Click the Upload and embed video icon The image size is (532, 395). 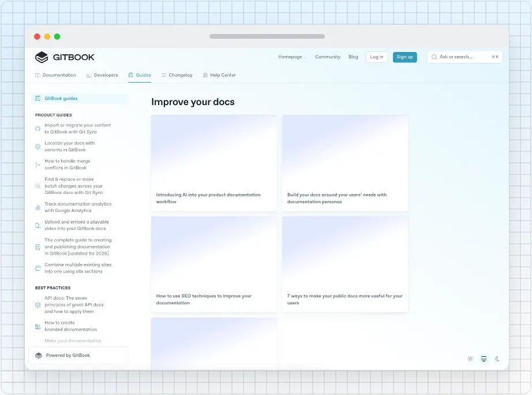[x=38, y=226]
